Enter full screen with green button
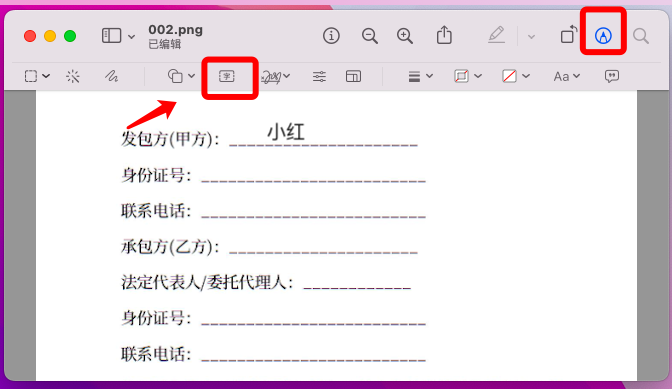This screenshot has height=389, width=672. (x=70, y=36)
